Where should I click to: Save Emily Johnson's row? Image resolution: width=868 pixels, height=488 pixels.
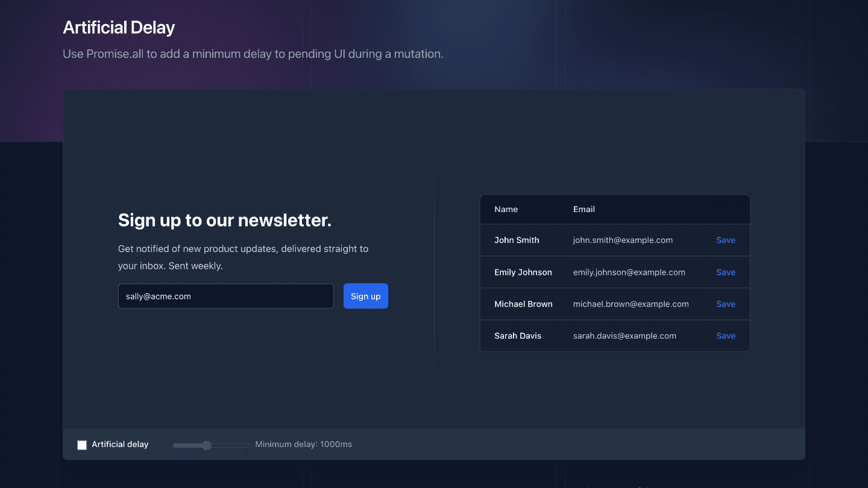click(725, 272)
